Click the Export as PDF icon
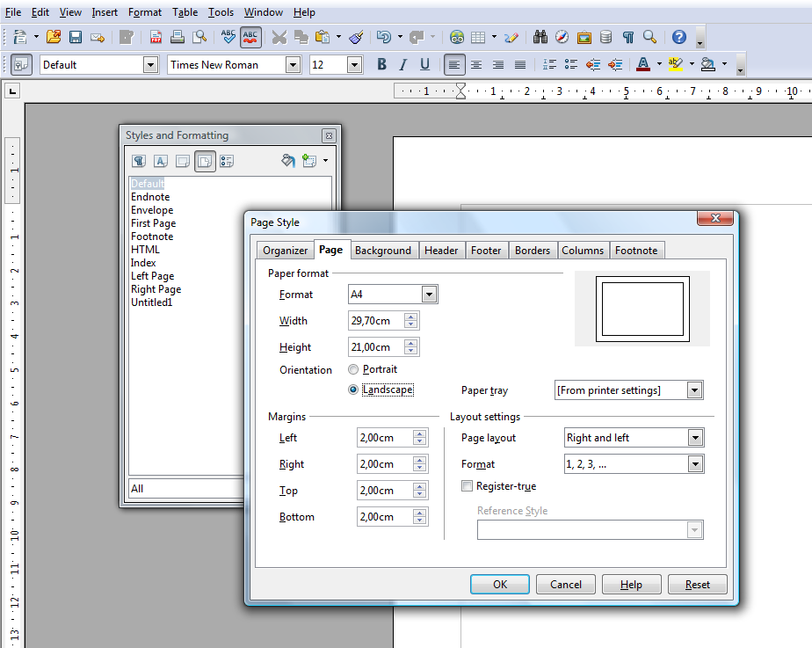 pyautogui.click(x=156, y=37)
